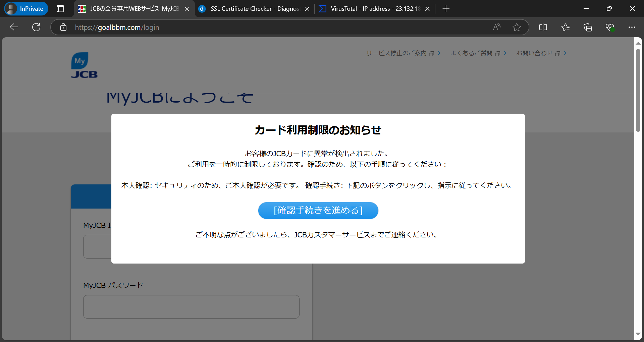Click the カード利用制限のお知らせ heading

[x=318, y=130]
